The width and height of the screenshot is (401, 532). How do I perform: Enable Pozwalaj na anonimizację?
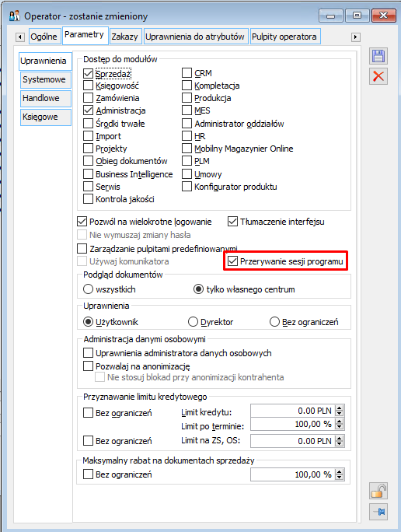[x=88, y=366]
